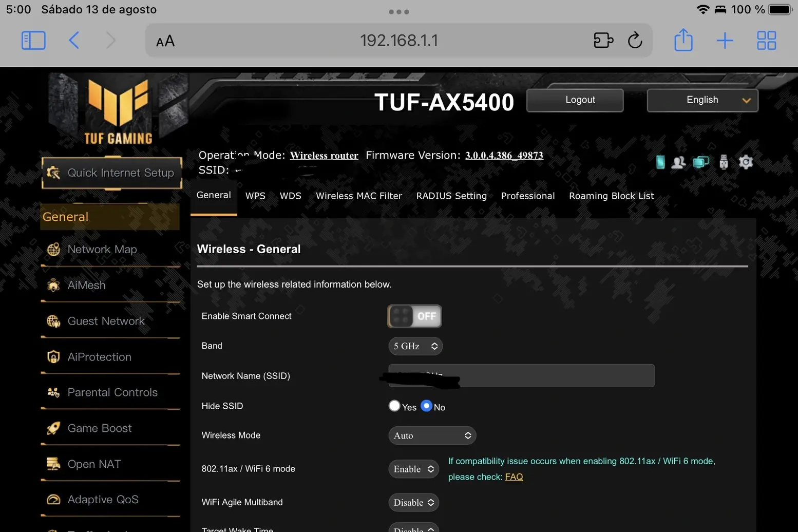Image resolution: width=798 pixels, height=532 pixels.
Task: Open the 802.11ax WiFi 6 mode dropdown
Action: (413, 469)
